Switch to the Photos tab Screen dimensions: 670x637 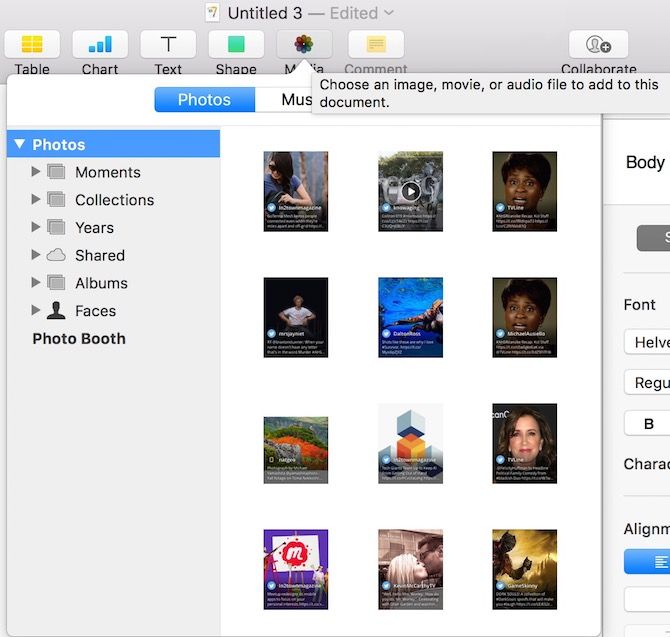click(204, 100)
